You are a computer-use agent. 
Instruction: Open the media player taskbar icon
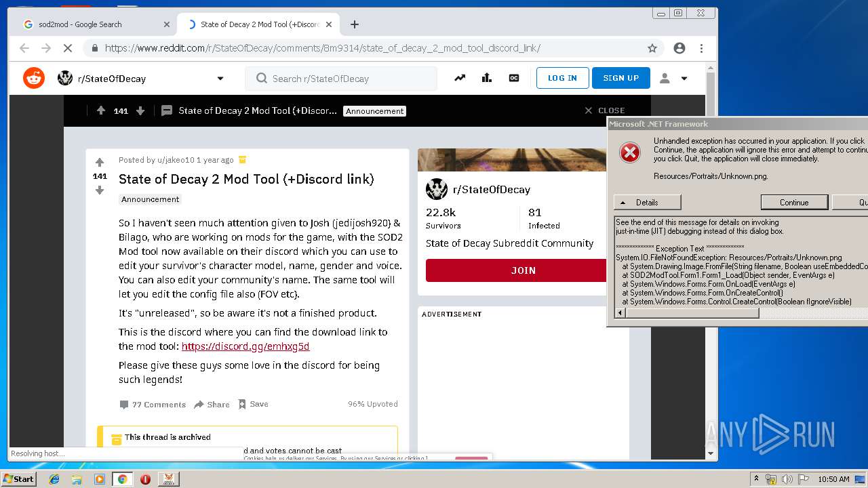coord(100,479)
